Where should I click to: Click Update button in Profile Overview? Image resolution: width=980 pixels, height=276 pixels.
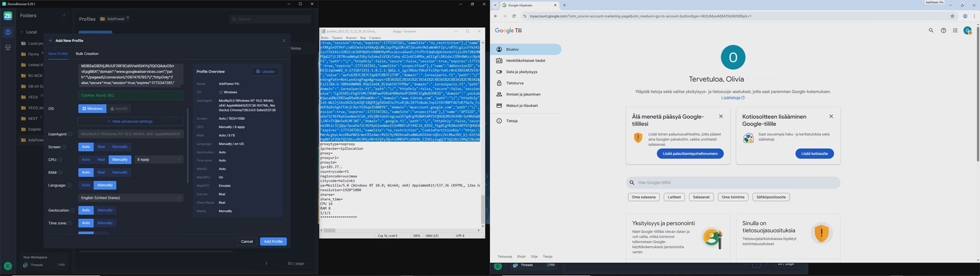pos(265,72)
